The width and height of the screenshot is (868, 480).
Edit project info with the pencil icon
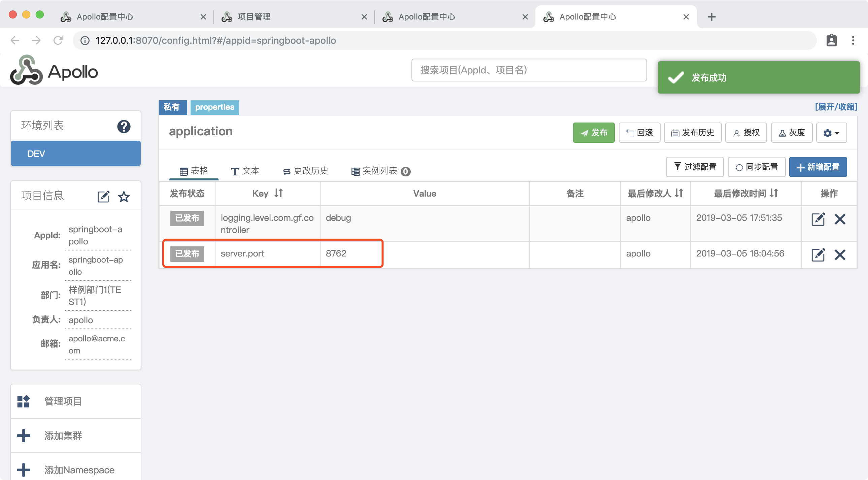click(103, 196)
